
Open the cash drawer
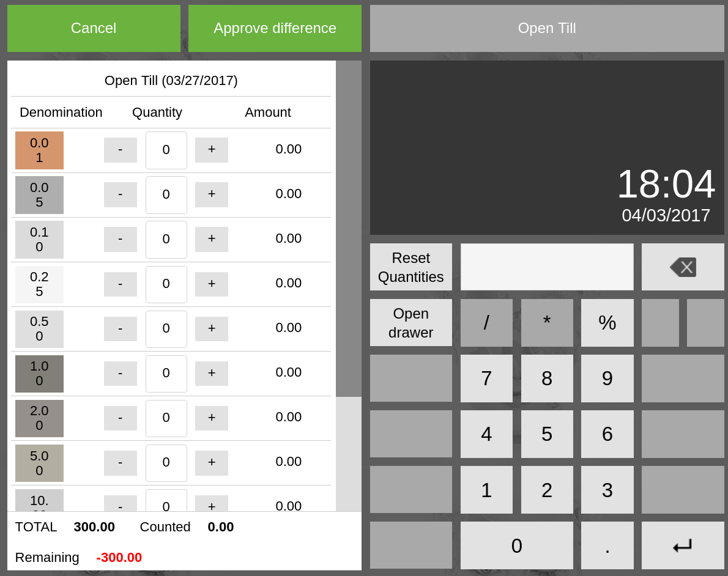(411, 323)
